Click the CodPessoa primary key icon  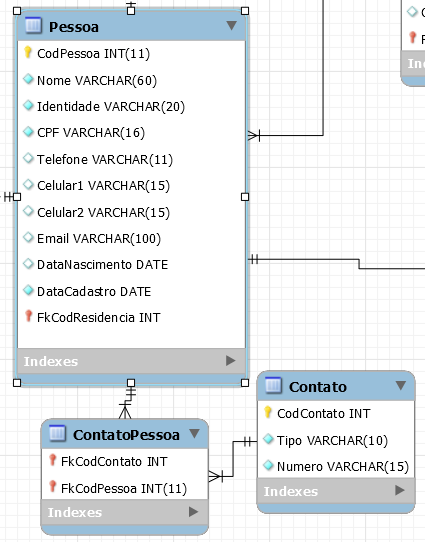pos(28,52)
